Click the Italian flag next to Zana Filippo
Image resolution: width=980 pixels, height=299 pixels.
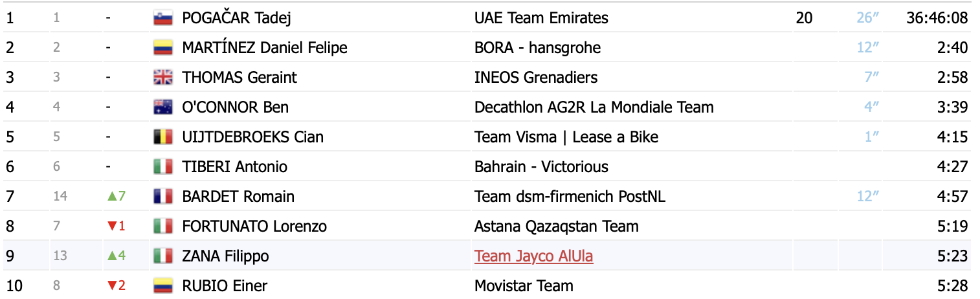162,256
